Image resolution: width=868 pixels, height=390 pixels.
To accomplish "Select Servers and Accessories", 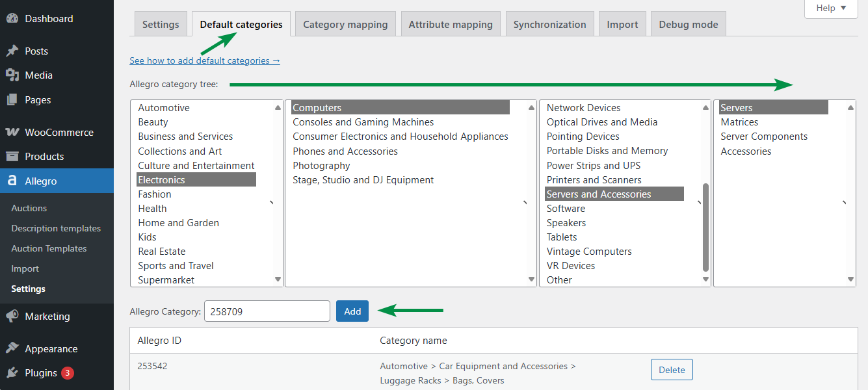I will click(x=614, y=194).
